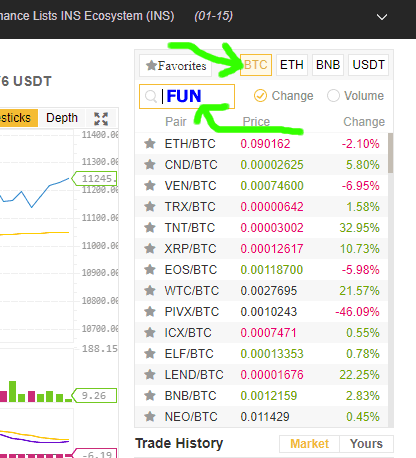
Task: Star the ICX/BTC pair as favorite
Action: (150, 333)
